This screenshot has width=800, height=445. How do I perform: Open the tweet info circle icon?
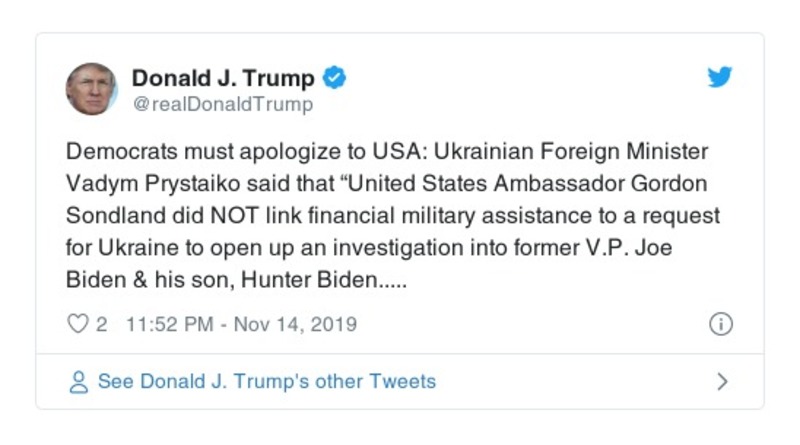click(x=720, y=324)
